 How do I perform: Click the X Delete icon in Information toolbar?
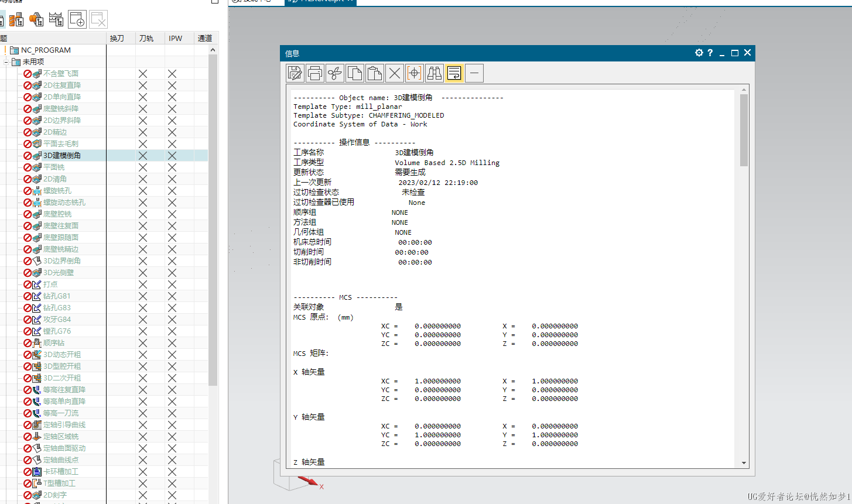tap(395, 73)
